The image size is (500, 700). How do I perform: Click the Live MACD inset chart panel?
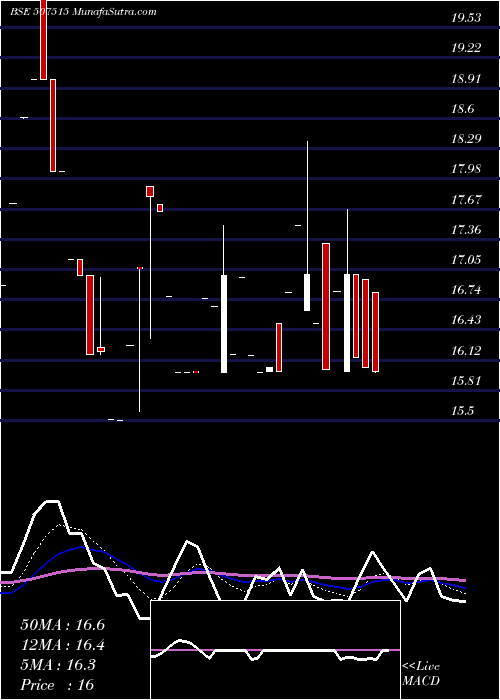pos(275,650)
